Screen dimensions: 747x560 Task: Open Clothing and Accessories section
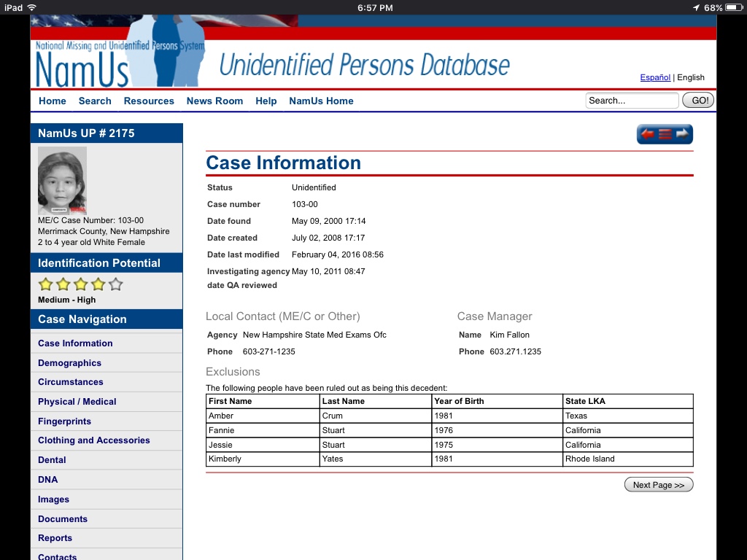coord(93,440)
